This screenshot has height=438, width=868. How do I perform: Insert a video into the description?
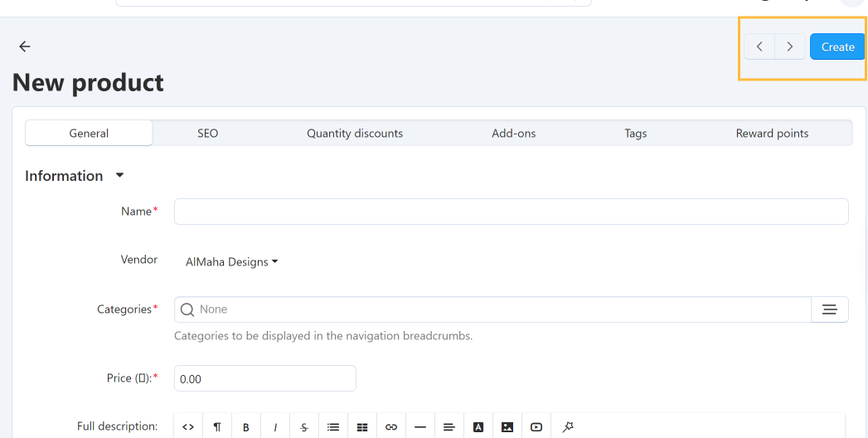536,427
